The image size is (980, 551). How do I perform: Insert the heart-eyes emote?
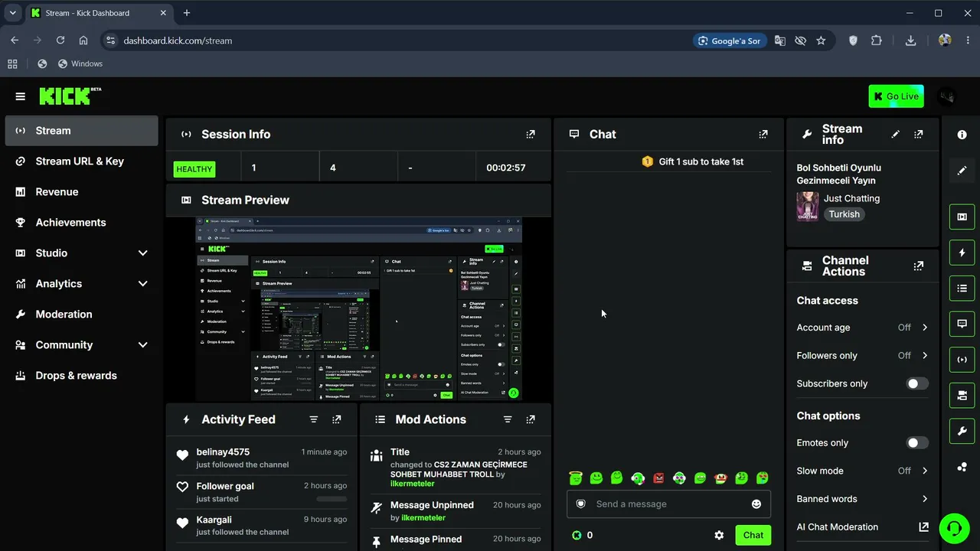(x=763, y=478)
